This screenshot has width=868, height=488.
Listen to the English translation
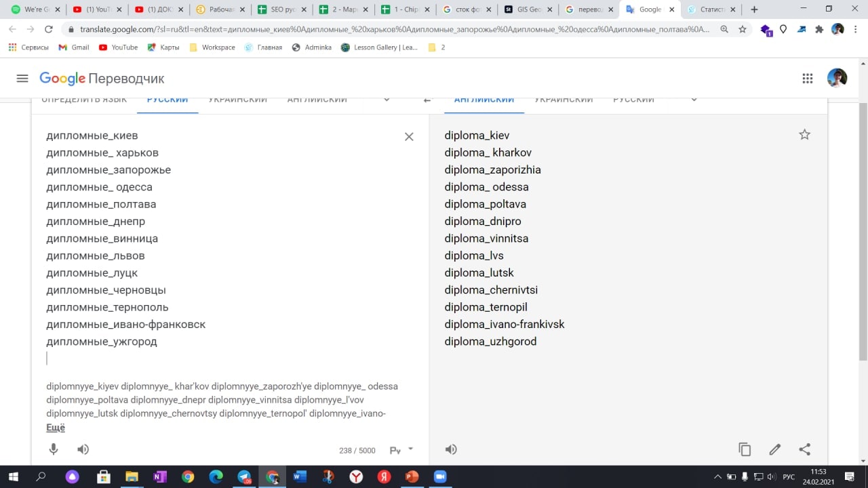(451, 449)
